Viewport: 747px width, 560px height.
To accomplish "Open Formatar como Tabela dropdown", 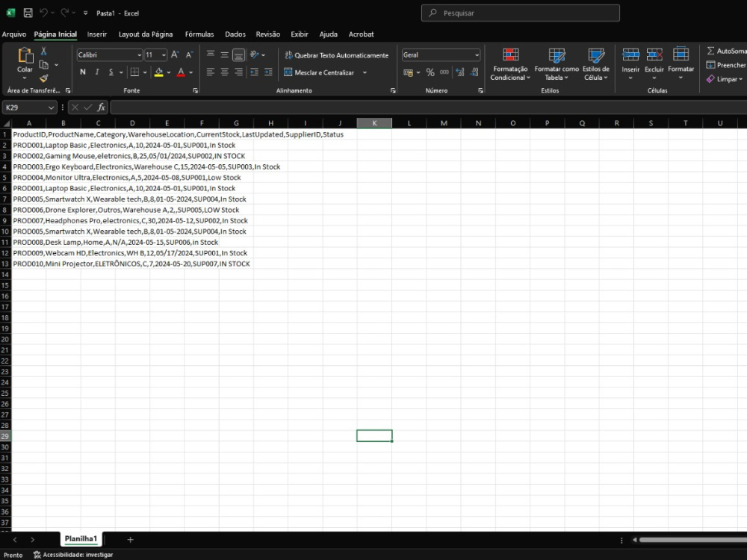I will 557,64.
